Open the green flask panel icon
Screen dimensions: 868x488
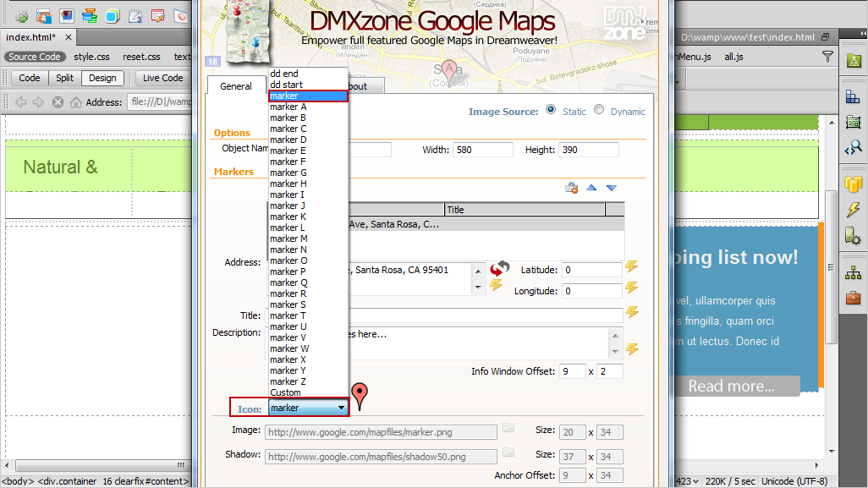click(854, 61)
